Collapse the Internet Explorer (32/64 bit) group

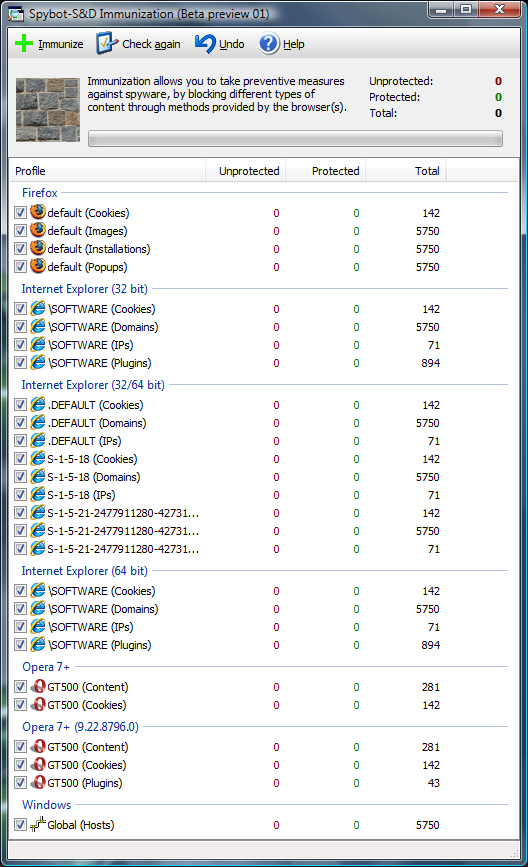click(93, 384)
